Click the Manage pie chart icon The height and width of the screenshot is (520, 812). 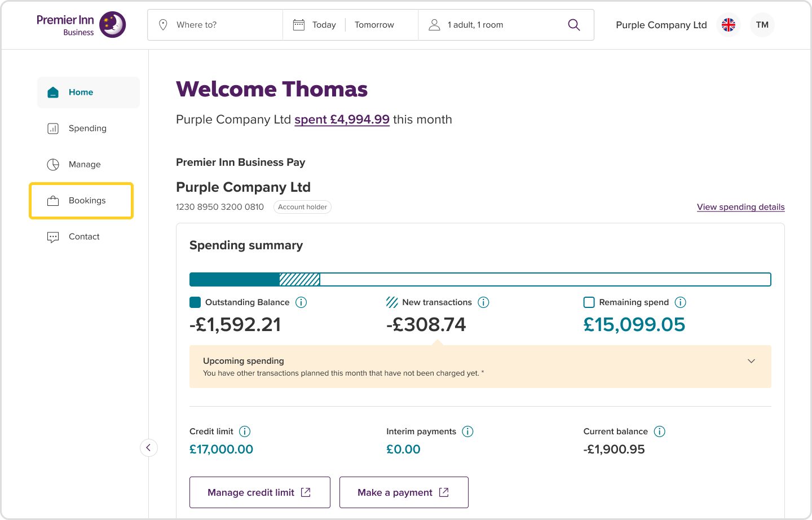pos(53,165)
